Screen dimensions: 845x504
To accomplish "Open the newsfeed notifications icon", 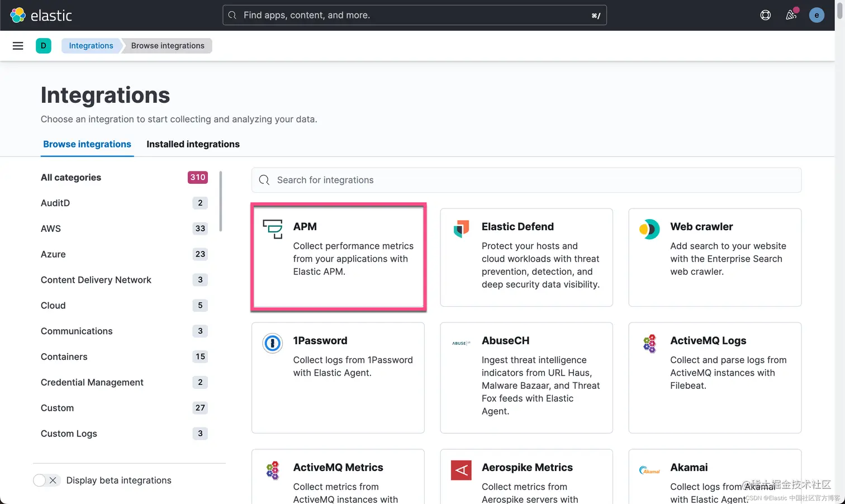I will (x=791, y=15).
